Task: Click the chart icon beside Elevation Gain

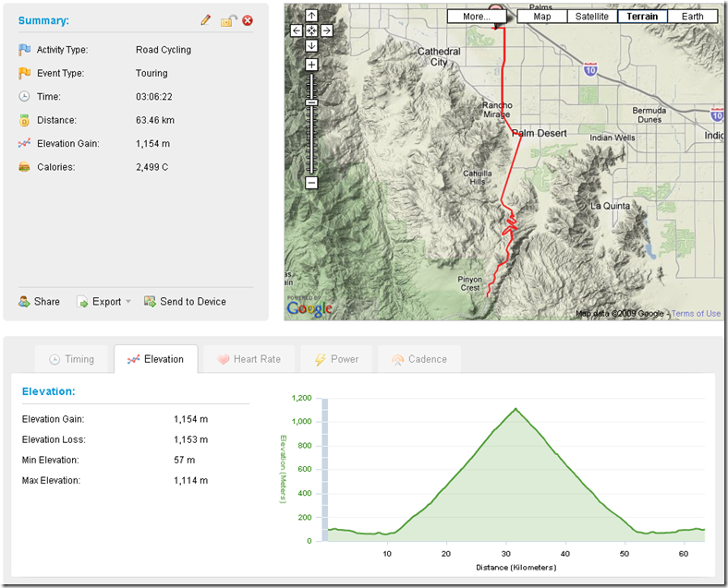Action: 24,143
